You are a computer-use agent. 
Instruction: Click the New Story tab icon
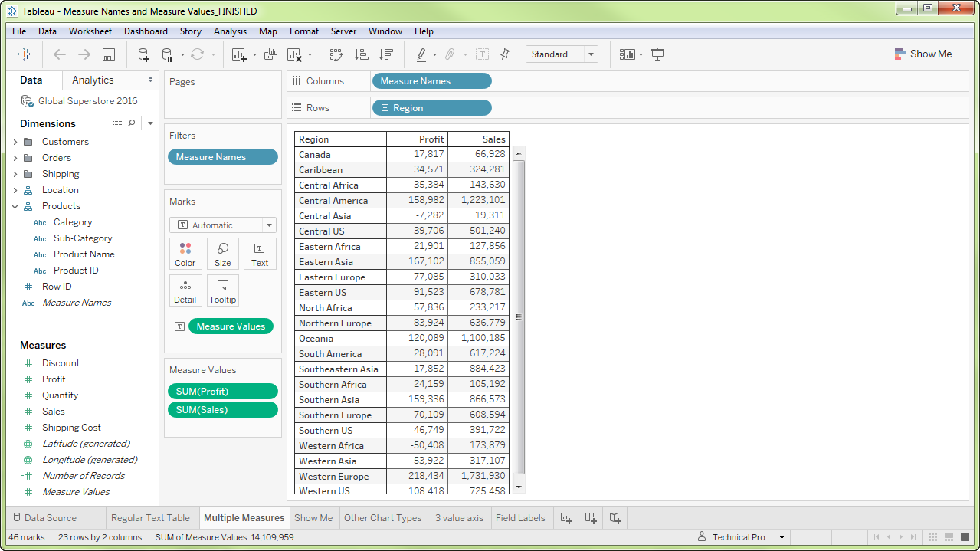(615, 518)
